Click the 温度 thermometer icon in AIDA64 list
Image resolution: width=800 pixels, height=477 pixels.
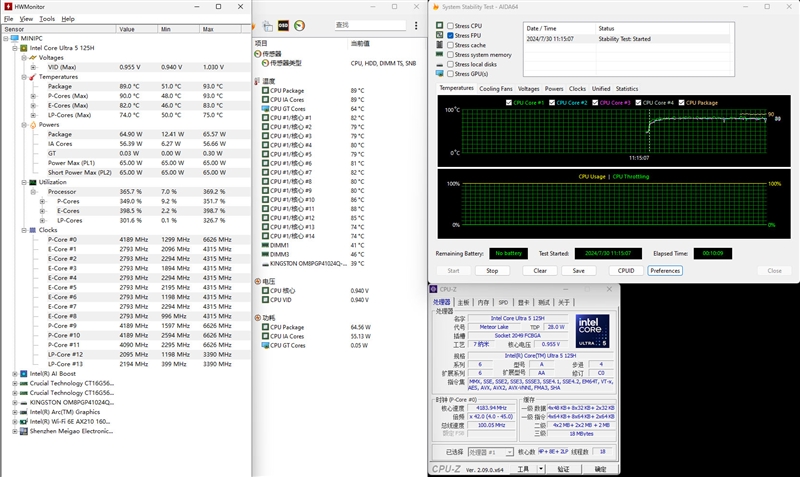[x=258, y=81]
